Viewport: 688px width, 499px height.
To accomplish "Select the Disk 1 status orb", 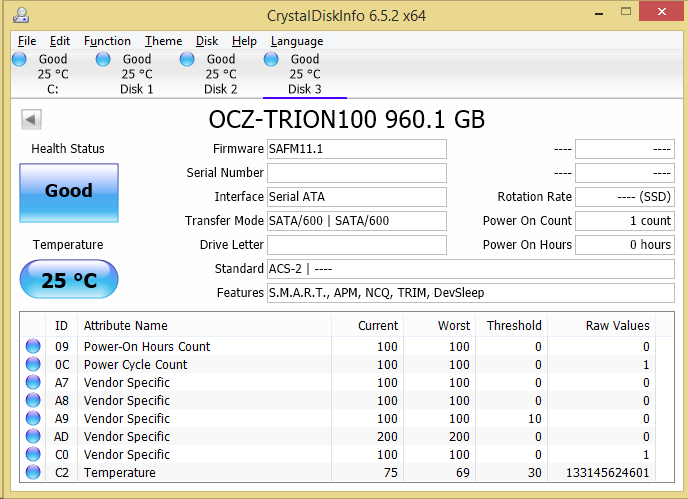I will click(x=103, y=60).
